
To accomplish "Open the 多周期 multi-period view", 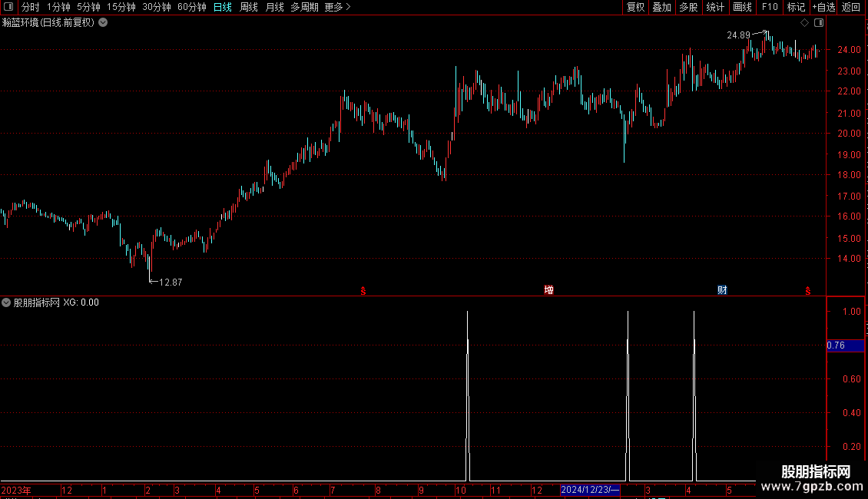I will tap(304, 7).
